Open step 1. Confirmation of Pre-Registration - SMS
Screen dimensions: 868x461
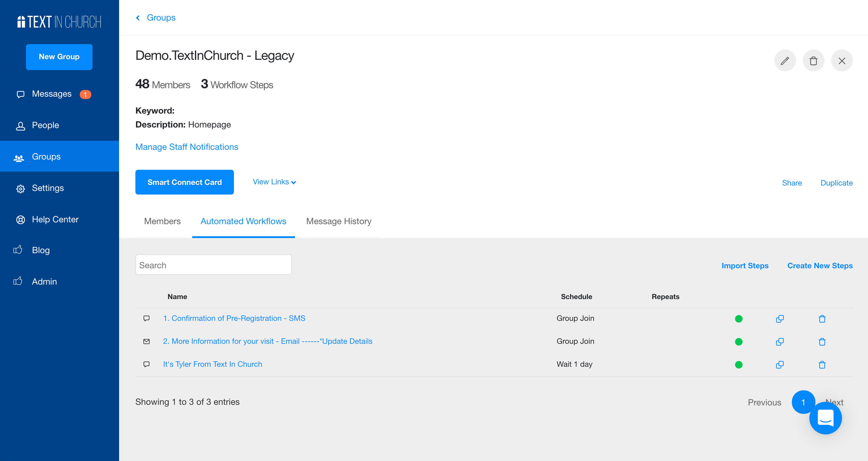[x=234, y=318]
